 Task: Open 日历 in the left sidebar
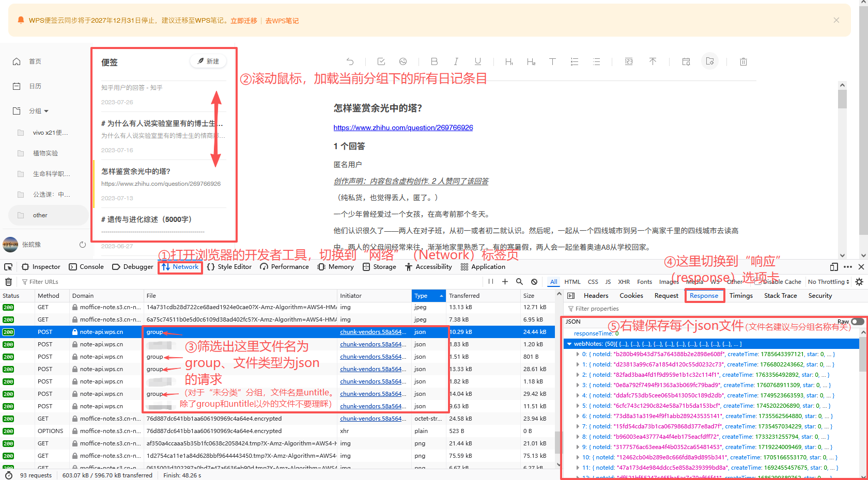35,86
